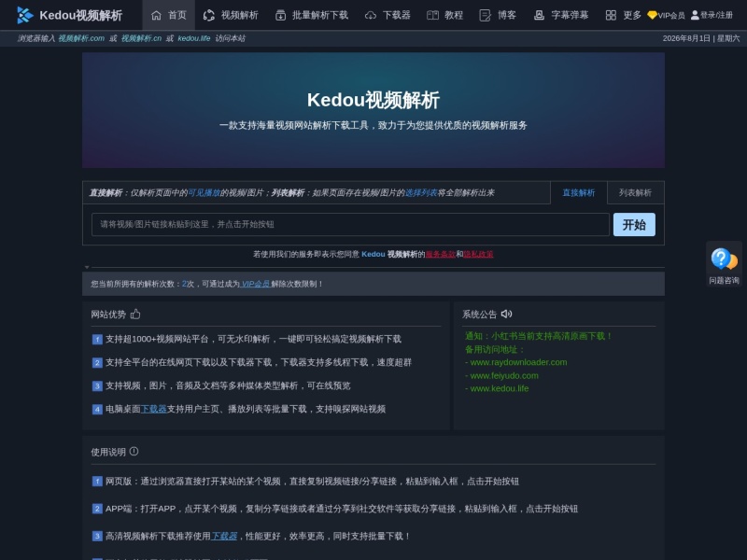Click the info icon beside 使用说明
The height and width of the screenshot is (560, 747).
[x=134, y=452]
